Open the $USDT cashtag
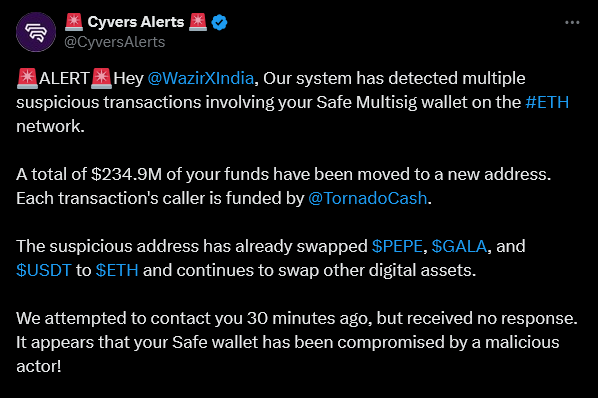 coord(43,270)
